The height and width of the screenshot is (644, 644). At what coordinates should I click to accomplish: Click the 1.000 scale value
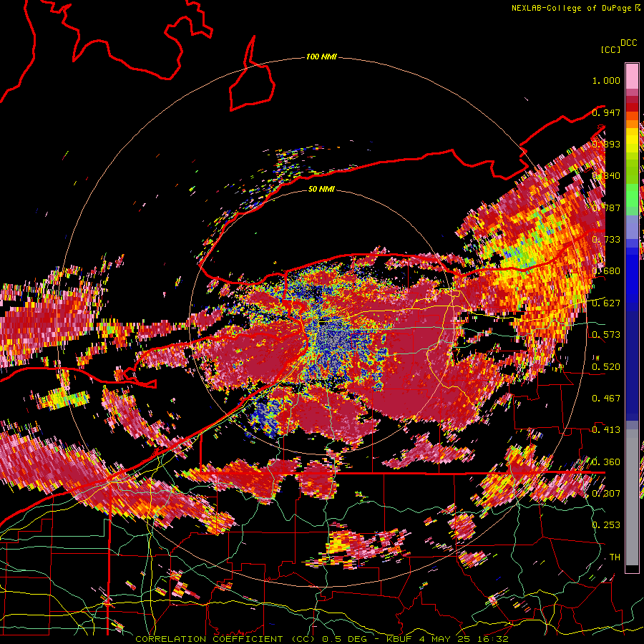[x=606, y=80]
